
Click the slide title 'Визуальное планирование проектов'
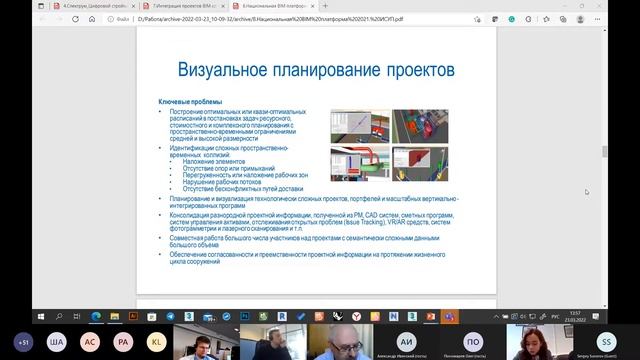tap(316, 70)
